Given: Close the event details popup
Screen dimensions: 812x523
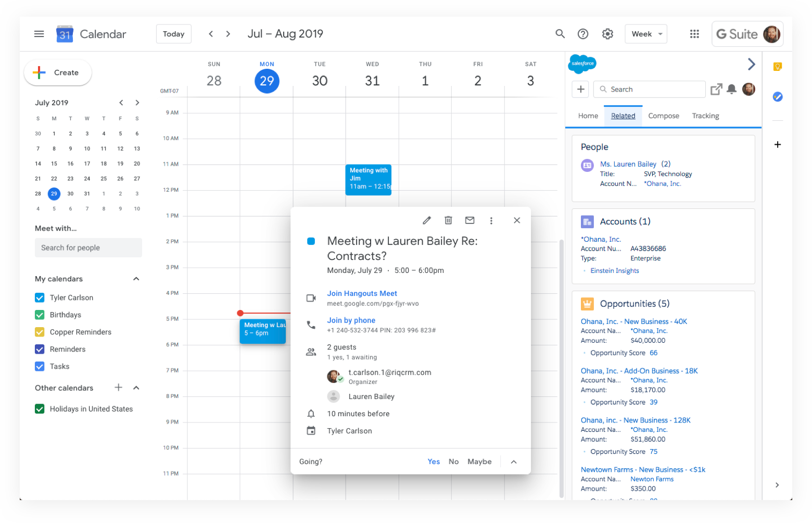Looking at the screenshot, I should [x=517, y=220].
